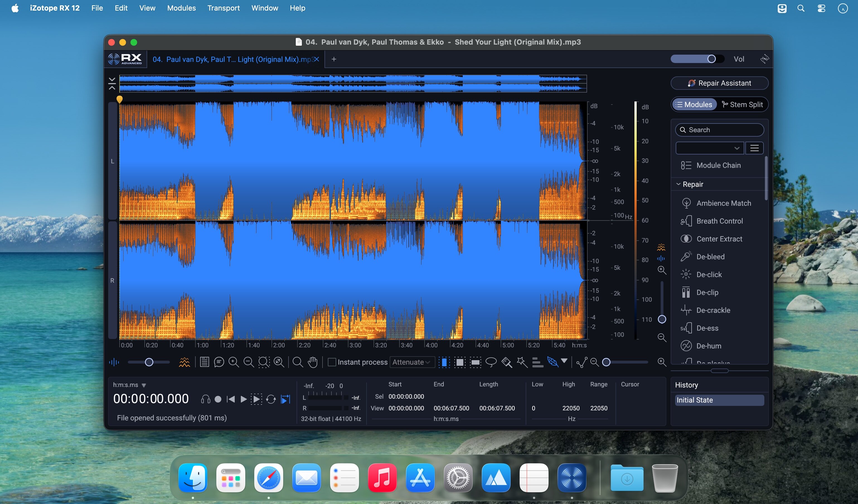Select the brush selection tool
The image size is (858, 504).
(x=506, y=362)
